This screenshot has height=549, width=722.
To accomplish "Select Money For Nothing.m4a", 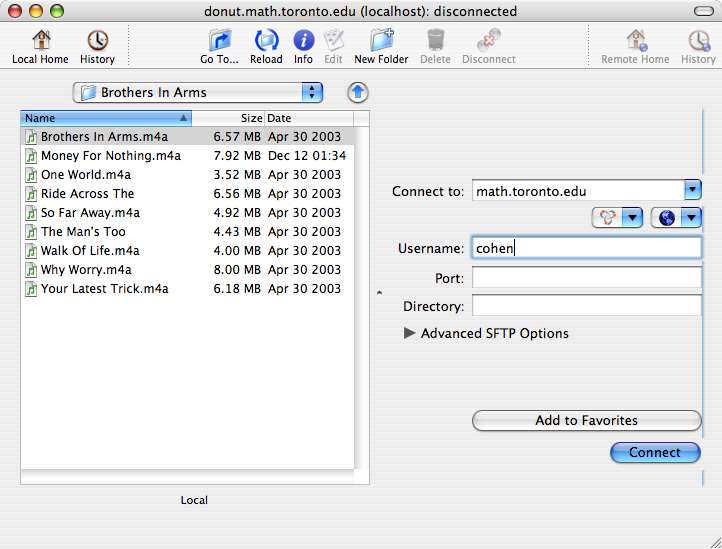I will [x=188, y=156].
